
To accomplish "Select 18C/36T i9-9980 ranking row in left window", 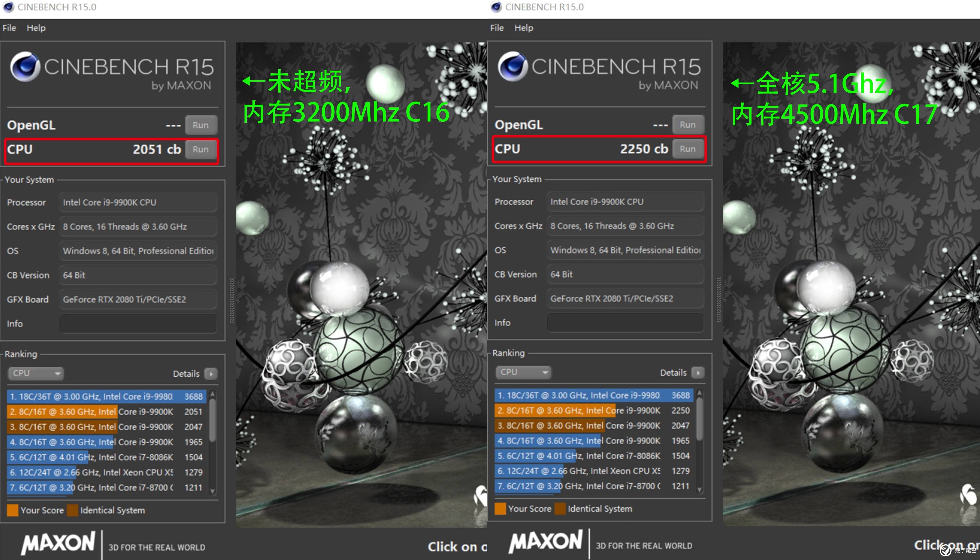I will pos(106,396).
